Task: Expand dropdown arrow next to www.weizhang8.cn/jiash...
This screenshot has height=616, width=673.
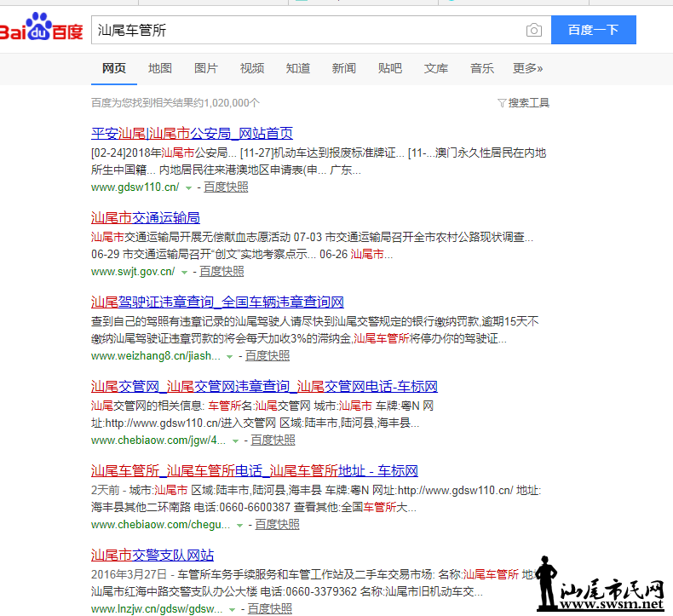Action: pyautogui.click(x=230, y=357)
